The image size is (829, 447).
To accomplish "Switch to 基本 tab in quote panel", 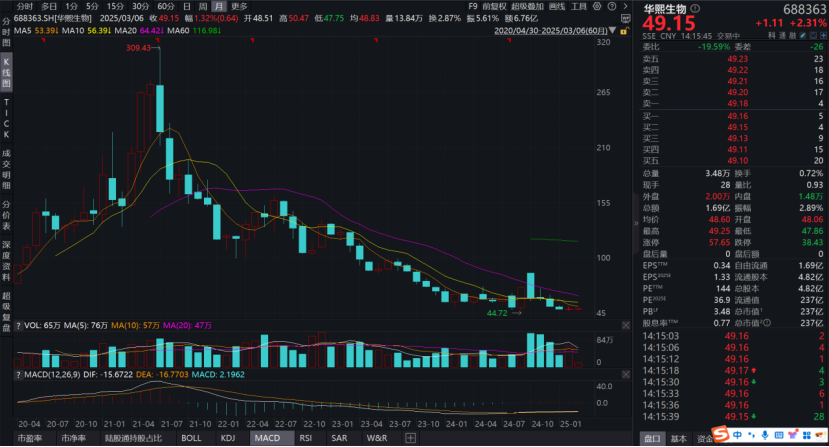I will pyautogui.click(x=678, y=439).
